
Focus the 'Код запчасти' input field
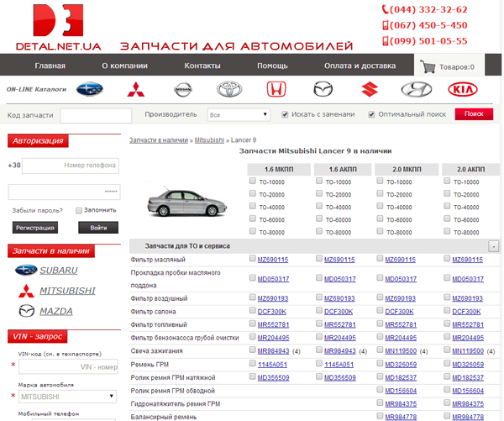pyautogui.click(x=96, y=115)
